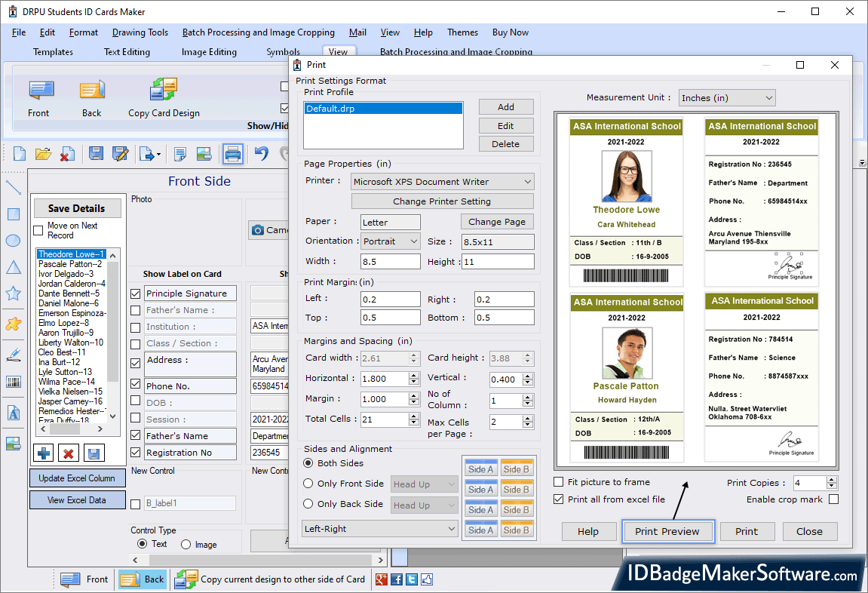Click the Update Excel Column button

point(77,478)
